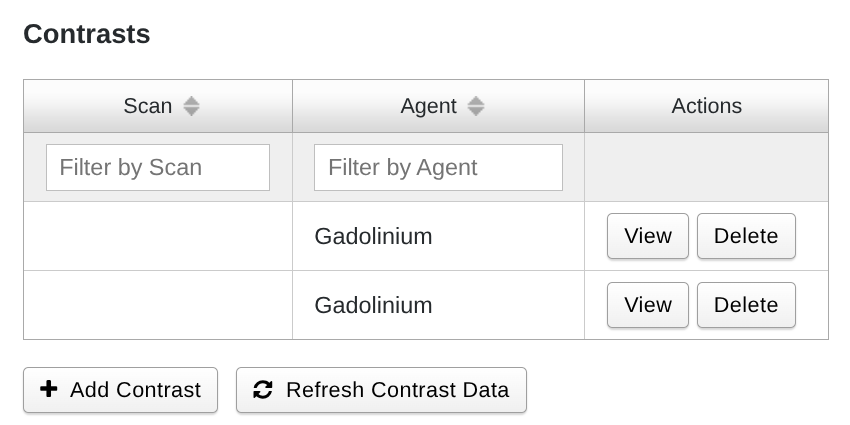
Task: Click the empty Scan cell in first row
Action: click(158, 236)
